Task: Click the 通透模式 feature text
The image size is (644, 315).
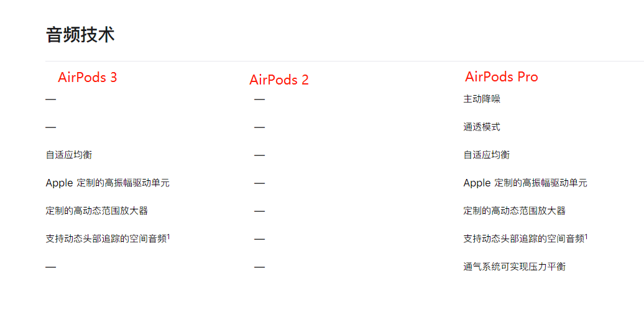Action: pos(482,127)
